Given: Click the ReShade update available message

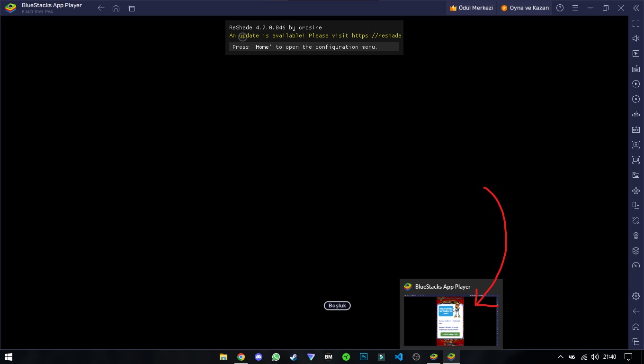Looking at the screenshot, I should 315,36.
